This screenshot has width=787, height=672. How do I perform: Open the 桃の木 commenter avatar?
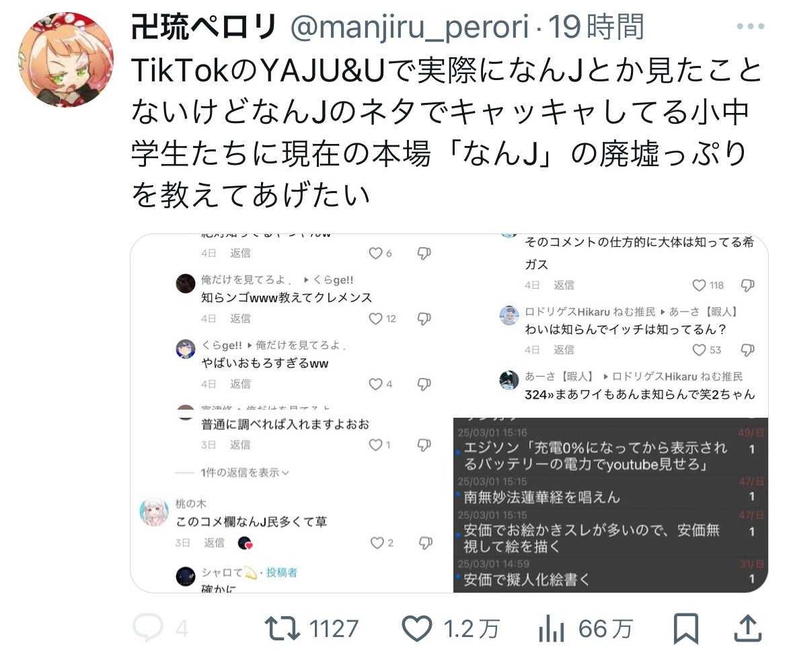click(x=154, y=512)
